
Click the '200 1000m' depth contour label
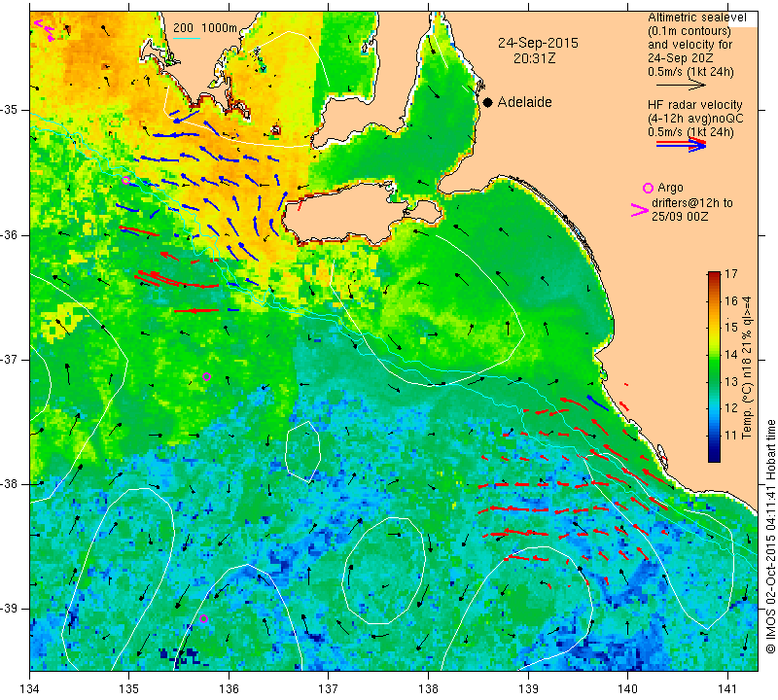coord(205,28)
